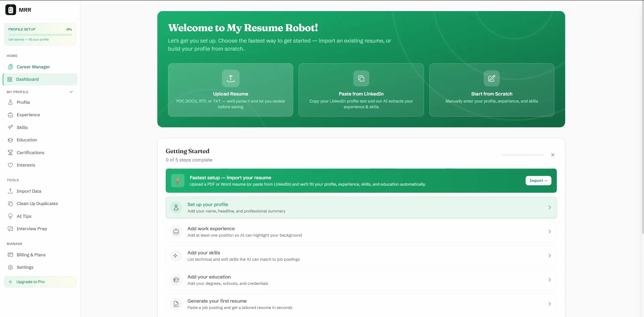Open Add your education step chevron
Image resolution: width=644 pixels, height=317 pixels.
click(549, 280)
